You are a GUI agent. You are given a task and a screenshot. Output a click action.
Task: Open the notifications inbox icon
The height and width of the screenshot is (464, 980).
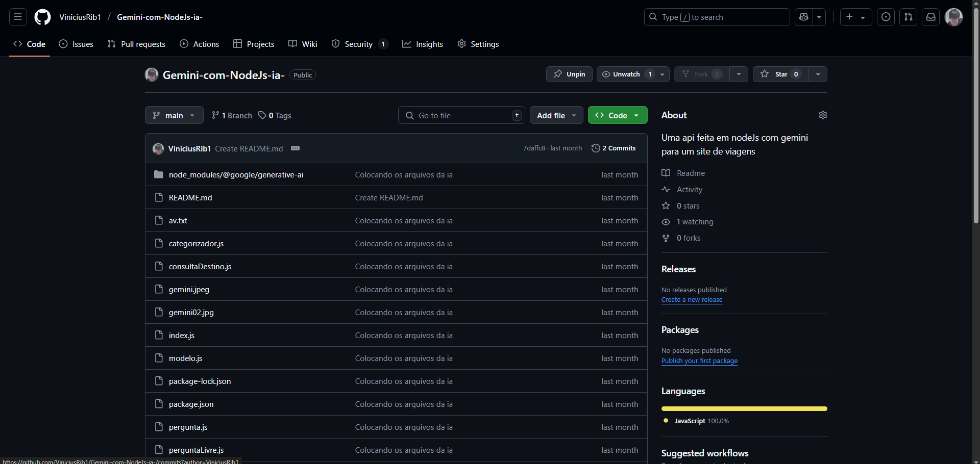point(930,17)
